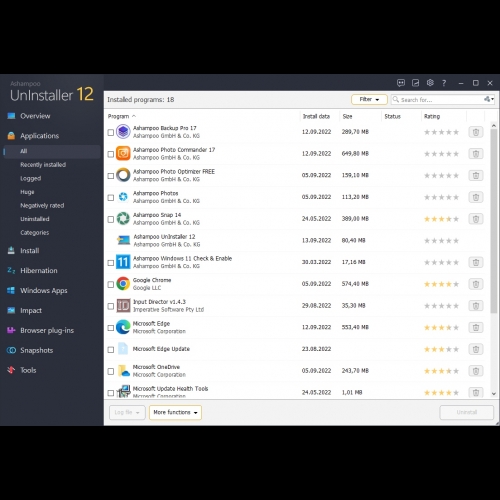
Task: Check the Ashampoo Snap 14 checkbox
Action: pos(111,219)
